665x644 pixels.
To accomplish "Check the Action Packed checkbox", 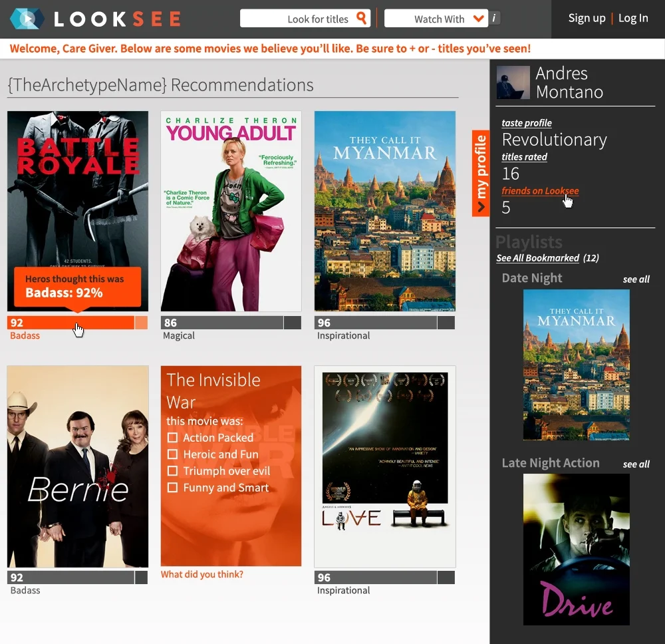I will [x=172, y=437].
